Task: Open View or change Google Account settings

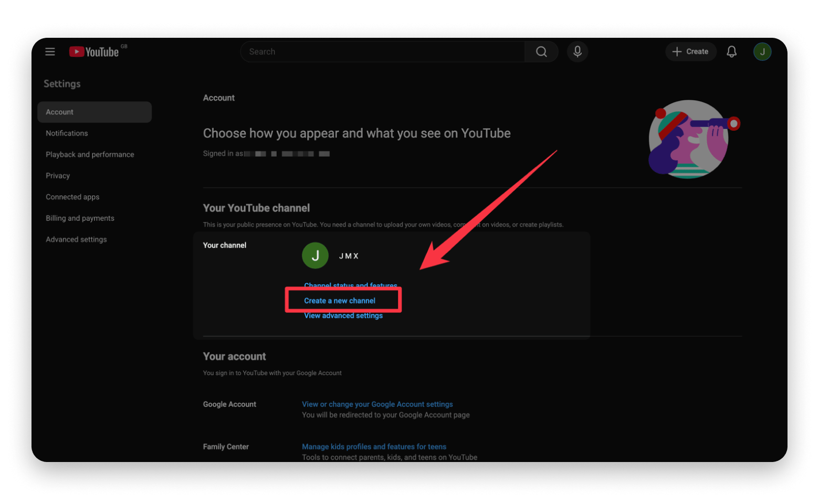Action: click(x=377, y=404)
